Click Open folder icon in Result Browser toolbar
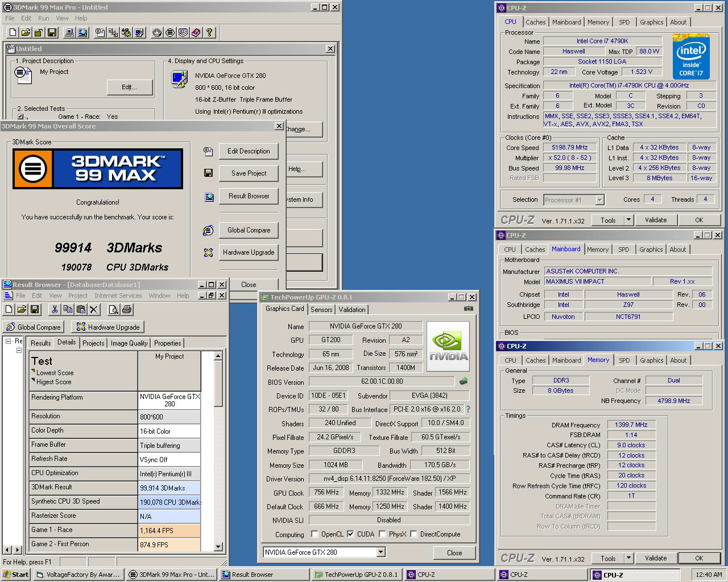The width and height of the screenshot is (728, 582). (x=22, y=309)
